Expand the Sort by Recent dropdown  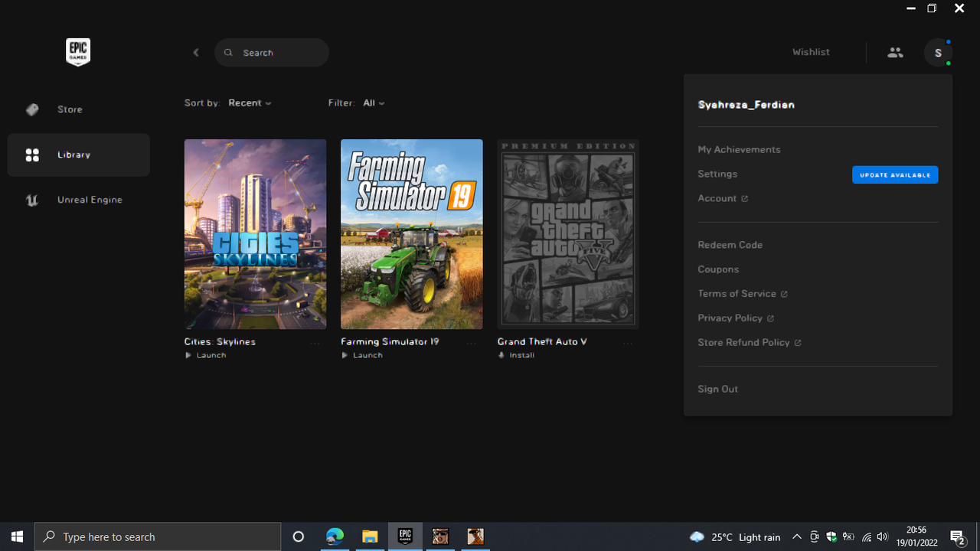250,103
